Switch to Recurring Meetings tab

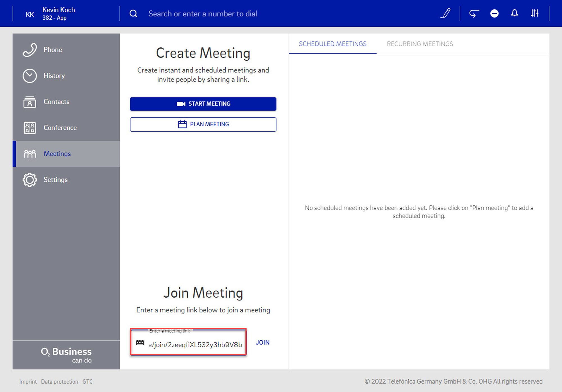click(x=420, y=44)
